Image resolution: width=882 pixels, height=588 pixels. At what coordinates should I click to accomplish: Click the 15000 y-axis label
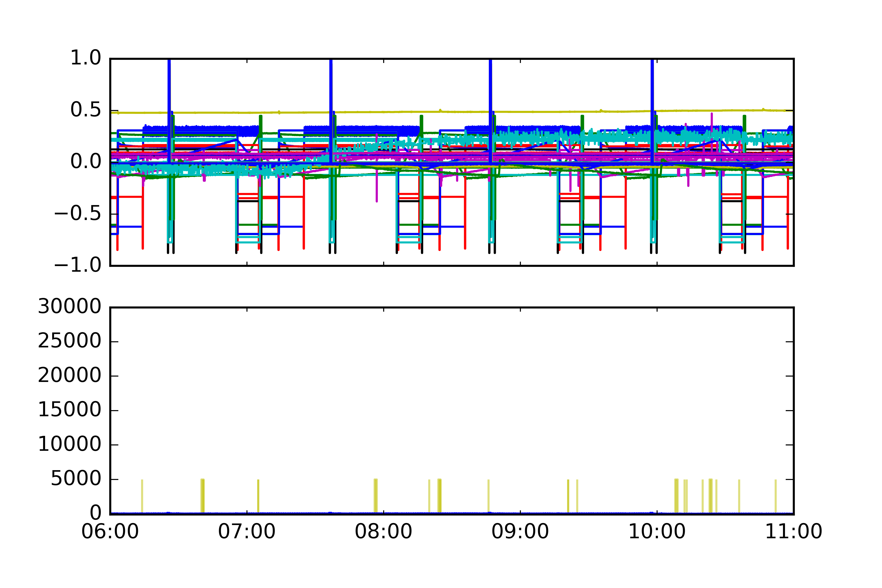[x=70, y=410]
